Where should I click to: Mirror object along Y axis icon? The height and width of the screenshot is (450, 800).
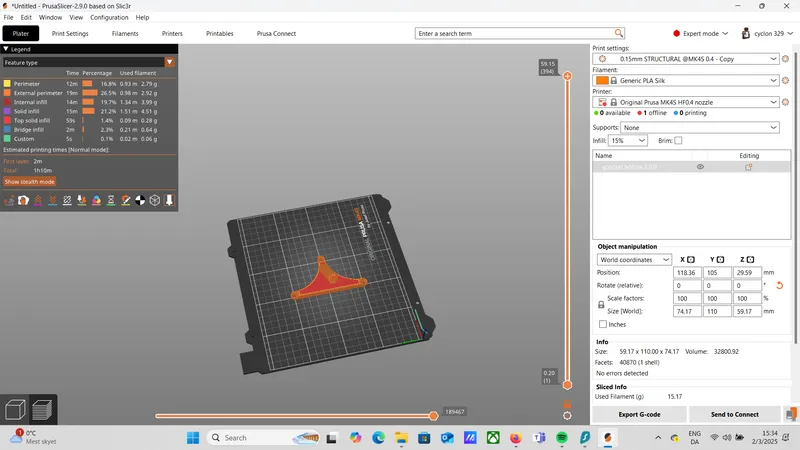[720, 260]
